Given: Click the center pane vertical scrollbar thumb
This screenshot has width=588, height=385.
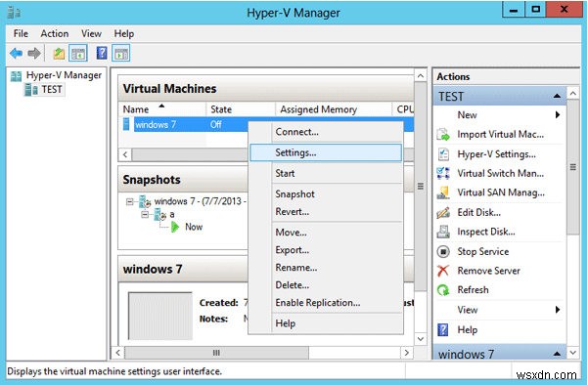Looking at the screenshot, I should pyautogui.click(x=421, y=186).
